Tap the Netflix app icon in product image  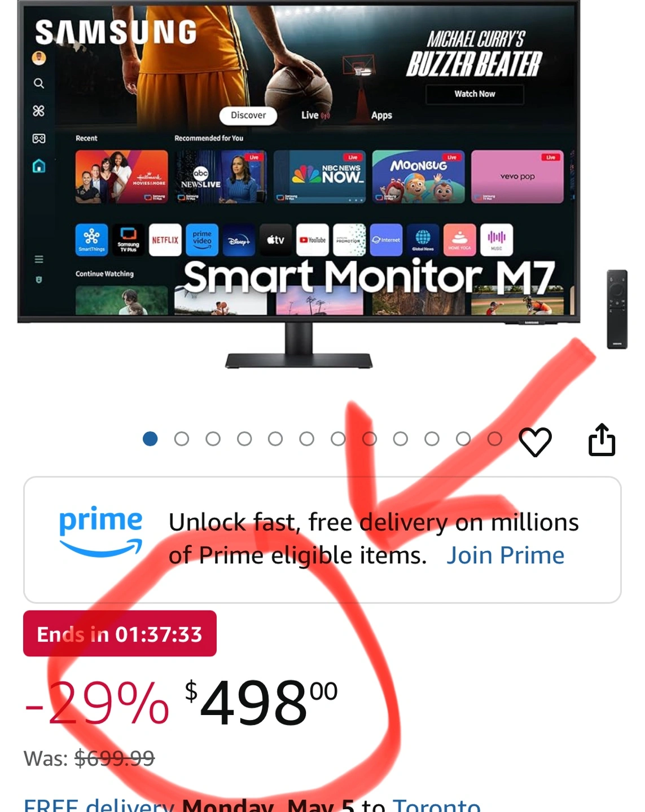(x=165, y=240)
